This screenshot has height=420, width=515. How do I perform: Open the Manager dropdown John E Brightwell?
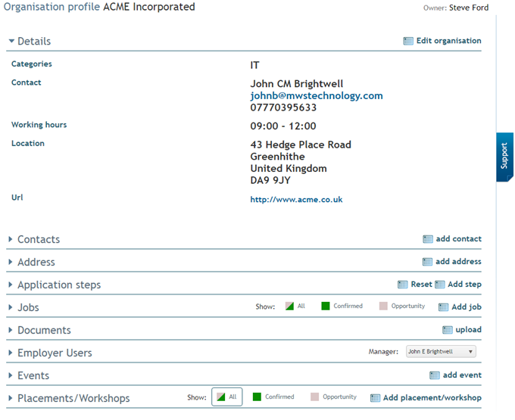click(441, 351)
